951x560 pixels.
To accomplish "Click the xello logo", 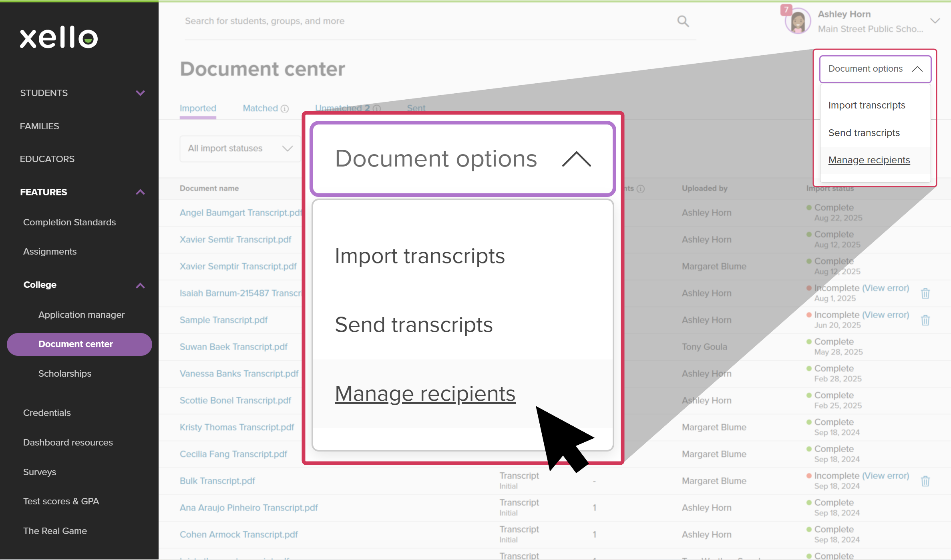I will point(58,38).
